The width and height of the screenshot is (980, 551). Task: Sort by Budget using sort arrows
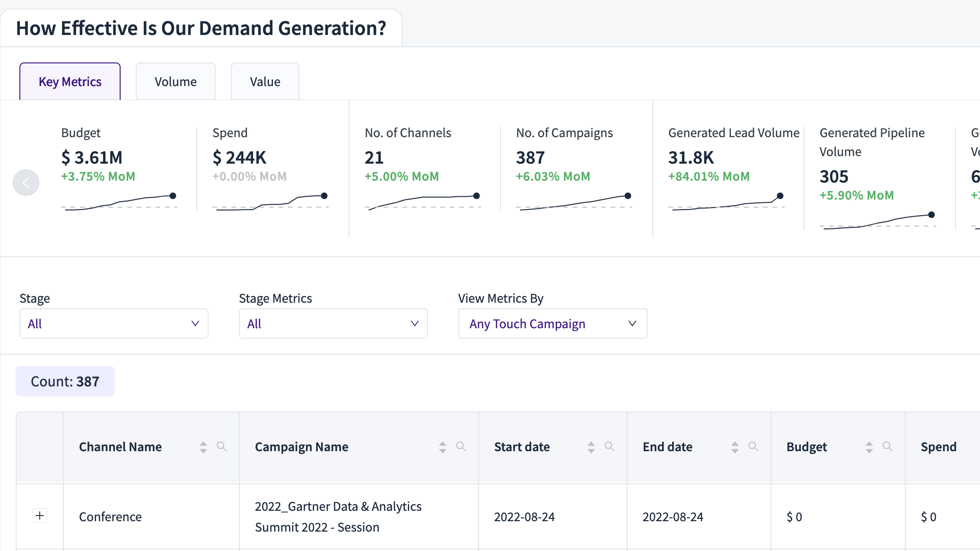(869, 447)
